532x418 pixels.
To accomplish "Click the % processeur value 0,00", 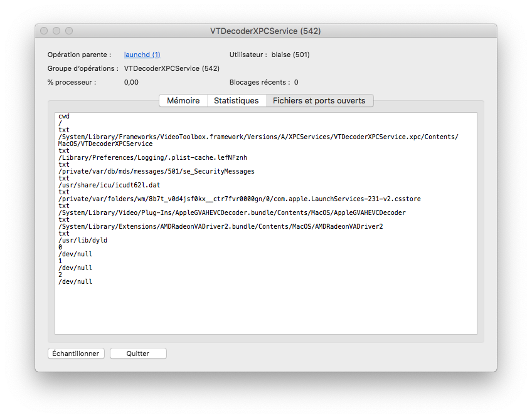I will coord(131,82).
